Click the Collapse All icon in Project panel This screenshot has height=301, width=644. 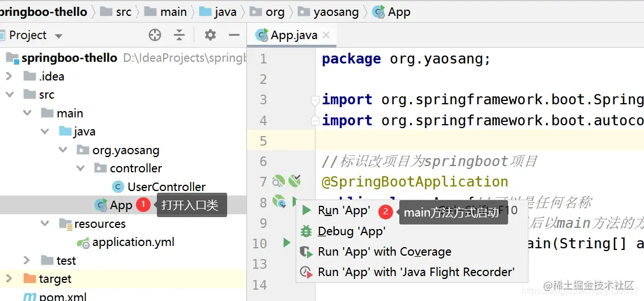click(x=179, y=35)
